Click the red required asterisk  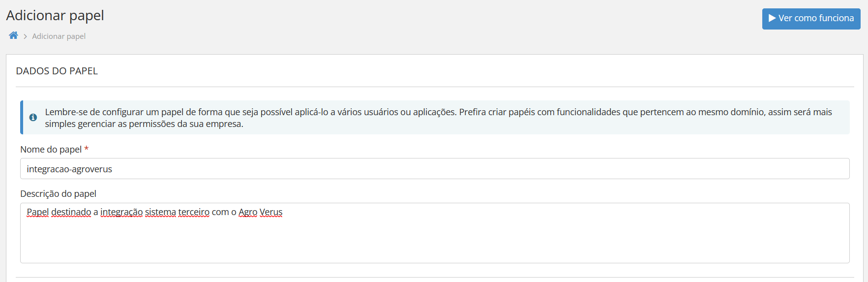[x=87, y=149]
